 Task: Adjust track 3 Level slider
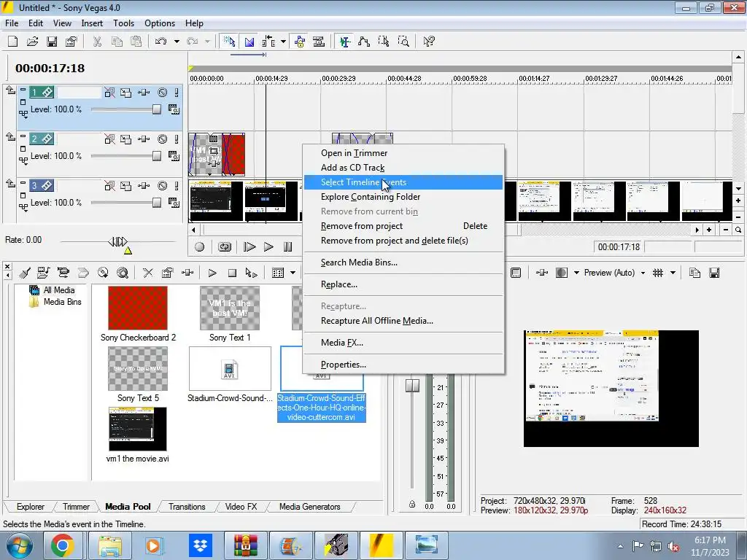point(157,203)
